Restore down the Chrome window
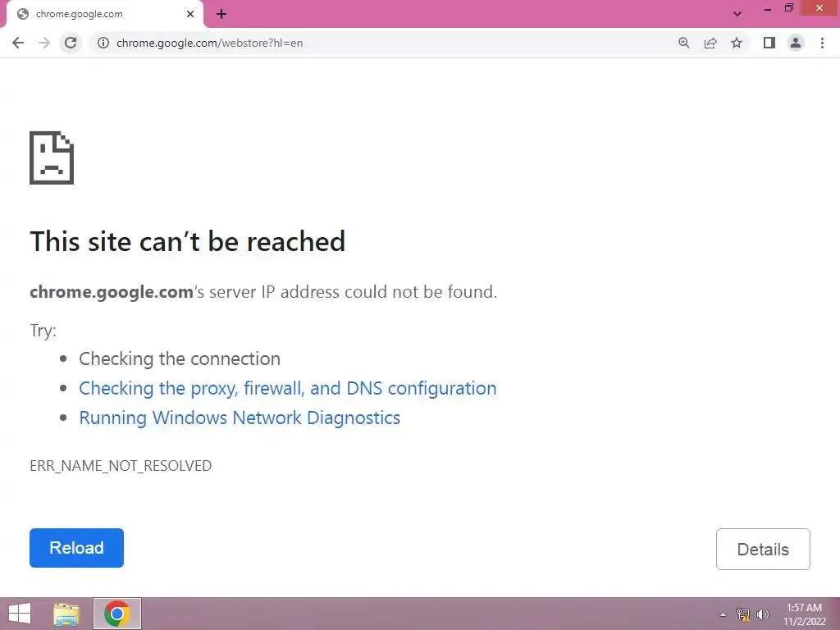 click(x=788, y=8)
